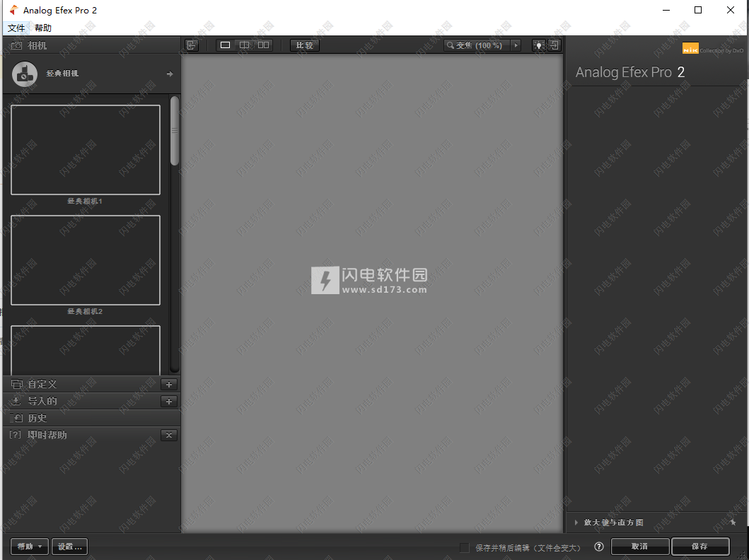Open the 设置... settings button
The width and height of the screenshot is (749, 560).
70,546
